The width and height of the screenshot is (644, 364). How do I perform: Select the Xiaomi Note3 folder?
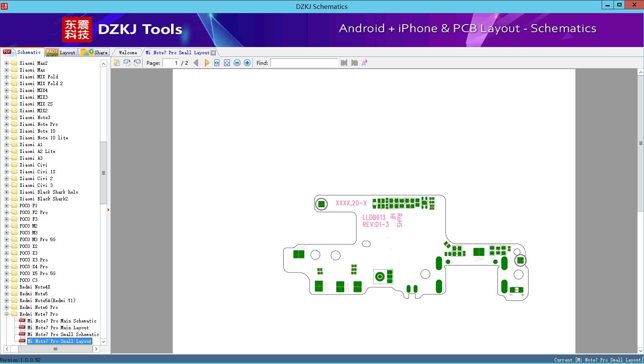coord(35,117)
